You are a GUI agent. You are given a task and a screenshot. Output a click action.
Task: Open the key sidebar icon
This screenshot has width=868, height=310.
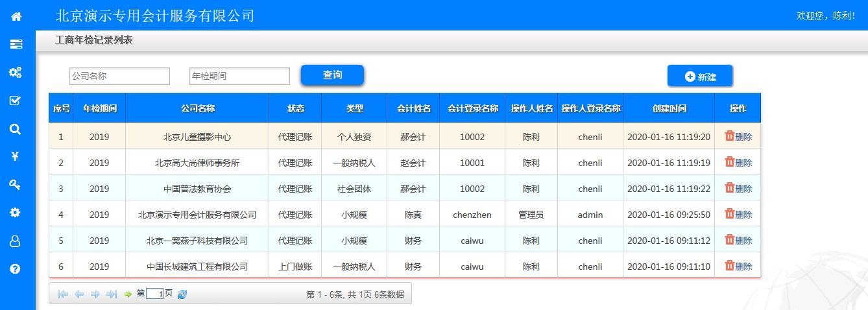click(16, 185)
